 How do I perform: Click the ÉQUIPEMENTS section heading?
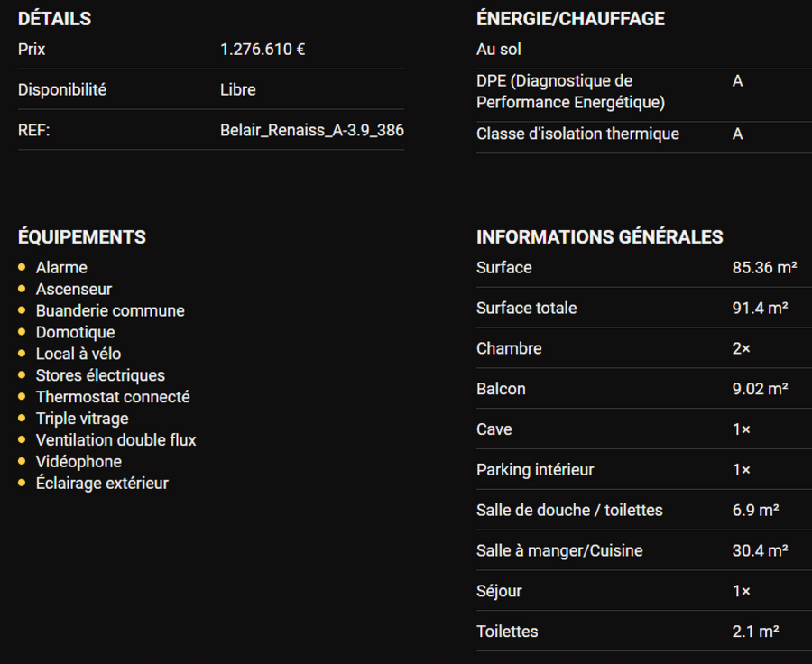click(82, 237)
